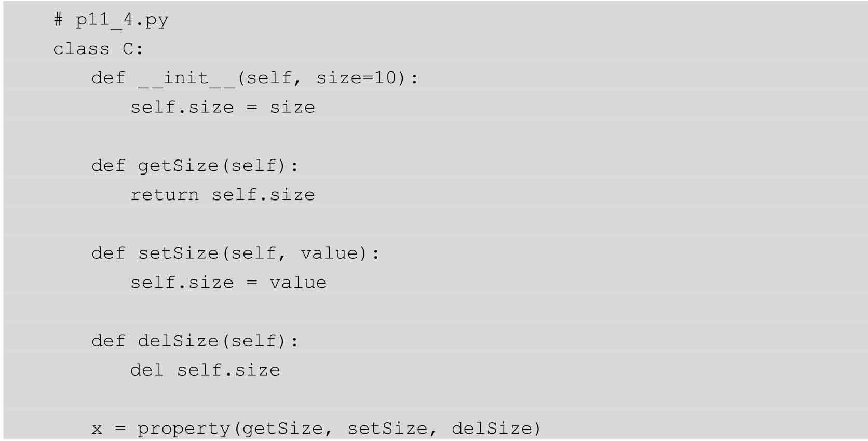Click 'delSize' in its def line
This screenshot has height=441, width=868.
178,341
